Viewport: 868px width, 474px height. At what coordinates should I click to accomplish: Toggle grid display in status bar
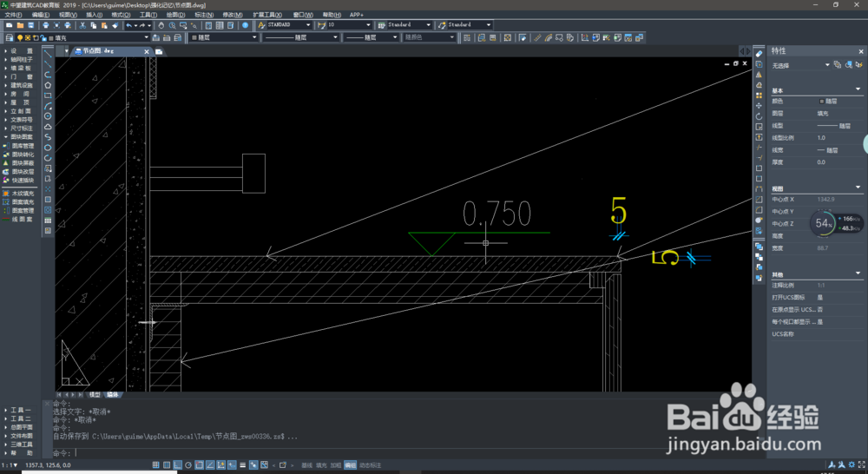tap(167, 465)
